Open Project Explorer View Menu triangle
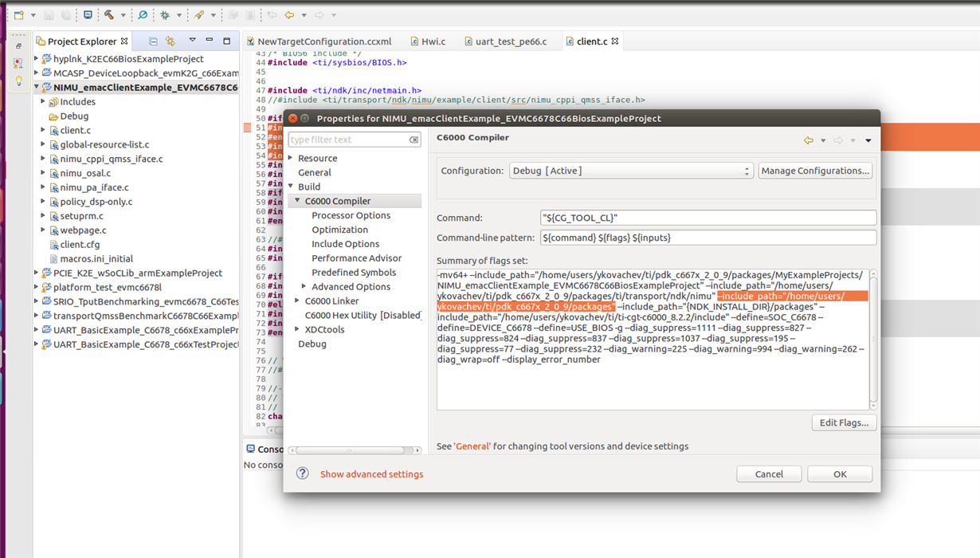The height and width of the screenshot is (558, 980). [192, 40]
